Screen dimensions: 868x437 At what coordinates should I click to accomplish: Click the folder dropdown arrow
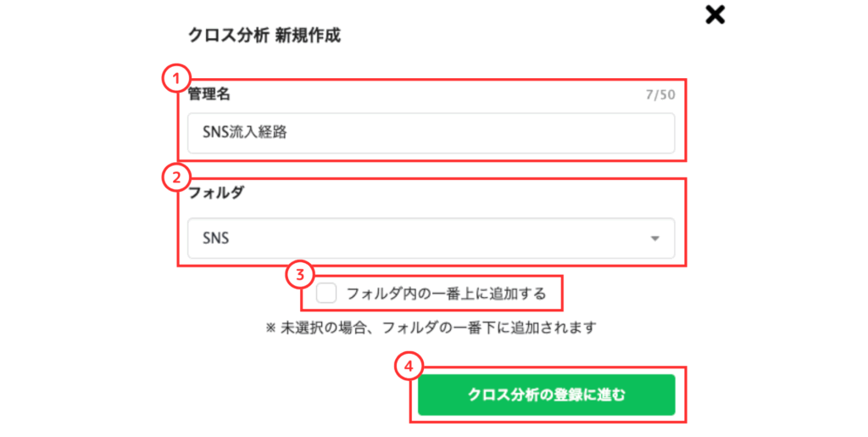click(x=654, y=239)
